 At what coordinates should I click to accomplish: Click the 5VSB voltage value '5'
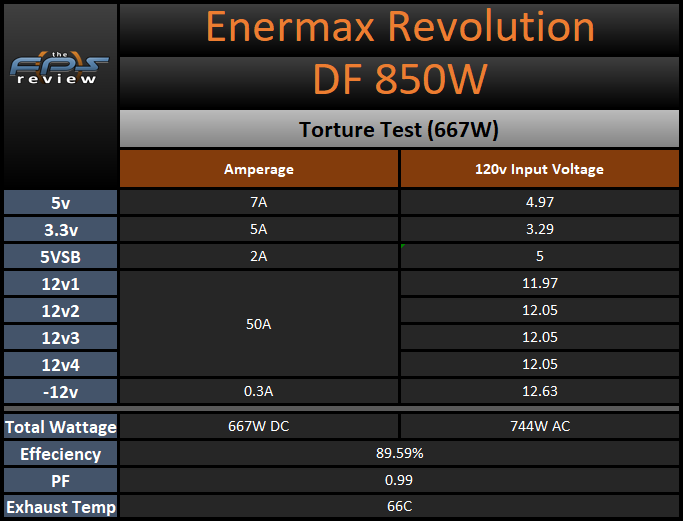click(540, 256)
